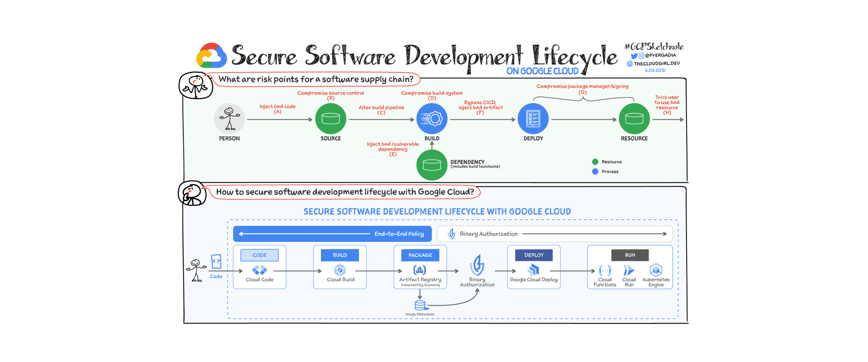Click the Kubernetes Engine icon
This screenshot has height=362, width=868.
656,270
